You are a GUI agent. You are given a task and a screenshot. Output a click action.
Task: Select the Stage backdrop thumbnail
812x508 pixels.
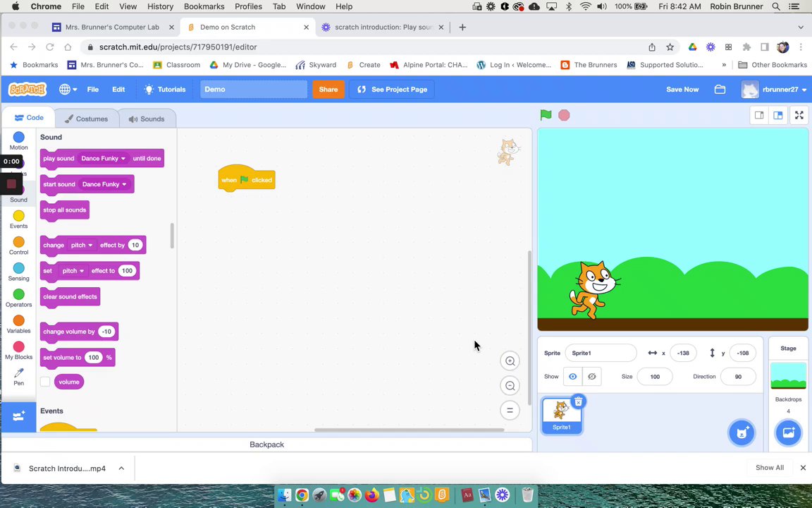(788, 375)
